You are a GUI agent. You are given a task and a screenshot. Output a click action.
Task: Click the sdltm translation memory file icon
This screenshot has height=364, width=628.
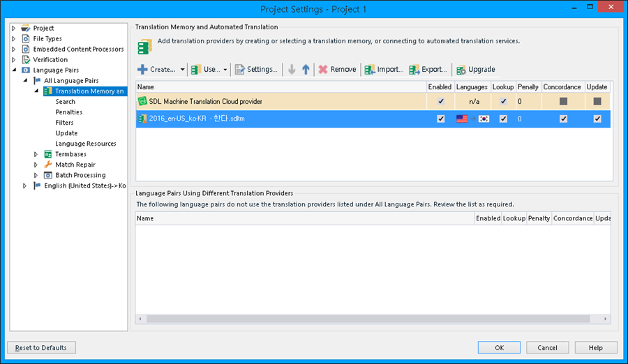coord(142,119)
